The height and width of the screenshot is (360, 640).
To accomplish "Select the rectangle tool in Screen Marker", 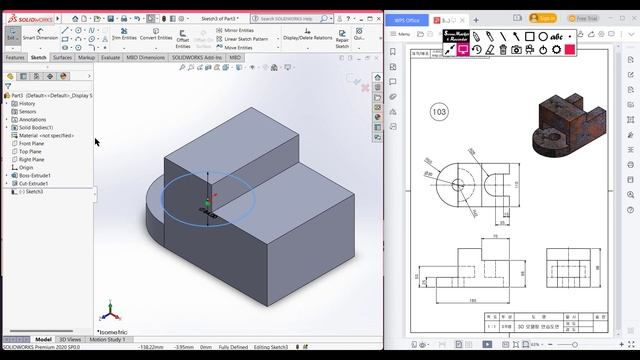I will click(x=529, y=37).
